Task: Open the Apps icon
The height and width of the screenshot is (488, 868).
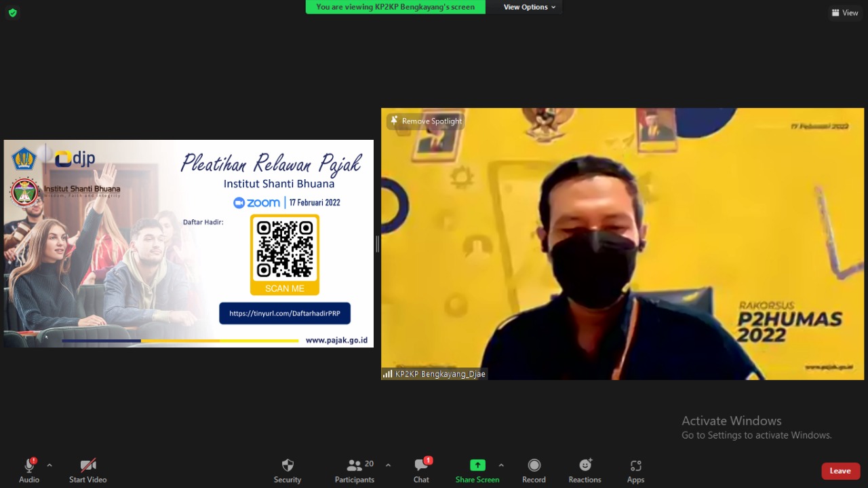Action: coord(635,466)
